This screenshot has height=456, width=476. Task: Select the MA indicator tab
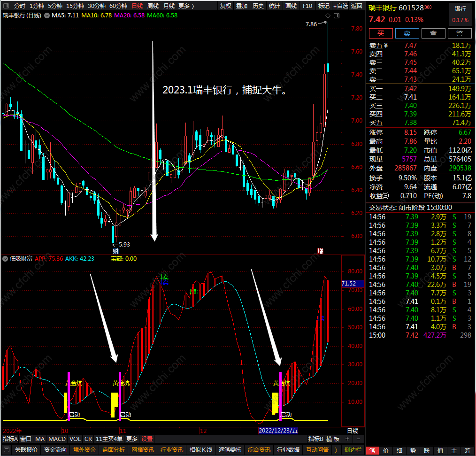click(x=40, y=439)
